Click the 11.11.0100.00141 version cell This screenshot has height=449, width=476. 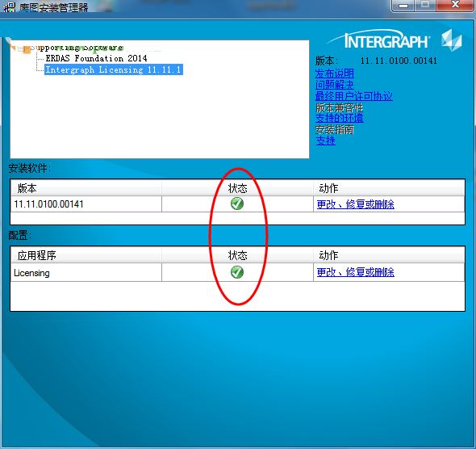[86, 204]
